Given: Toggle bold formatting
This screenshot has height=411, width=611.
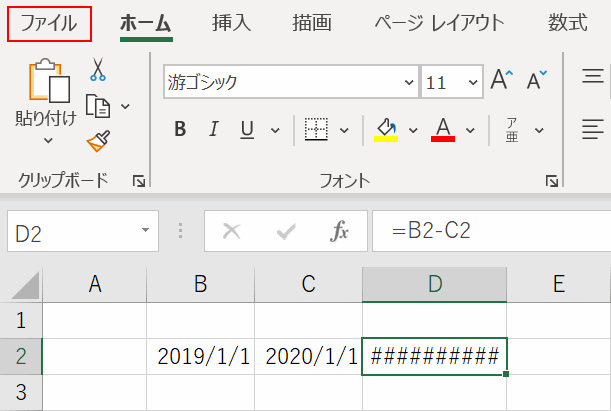Looking at the screenshot, I should [x=180, y=129].
